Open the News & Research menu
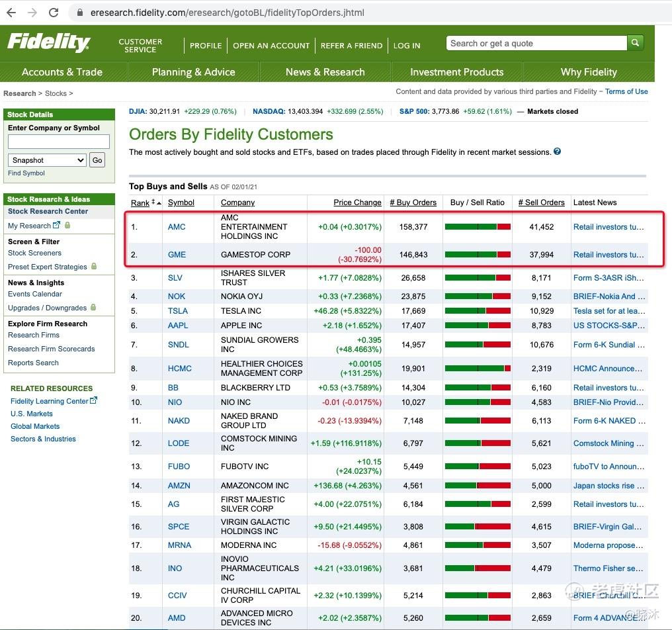 tap(325, 72)
